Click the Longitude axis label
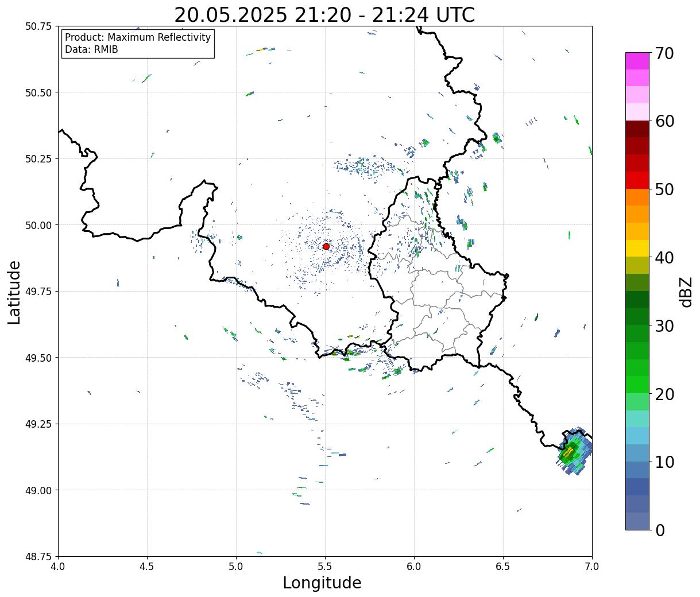The height and width of the screenshot is (597, 700). pos(322,583)
